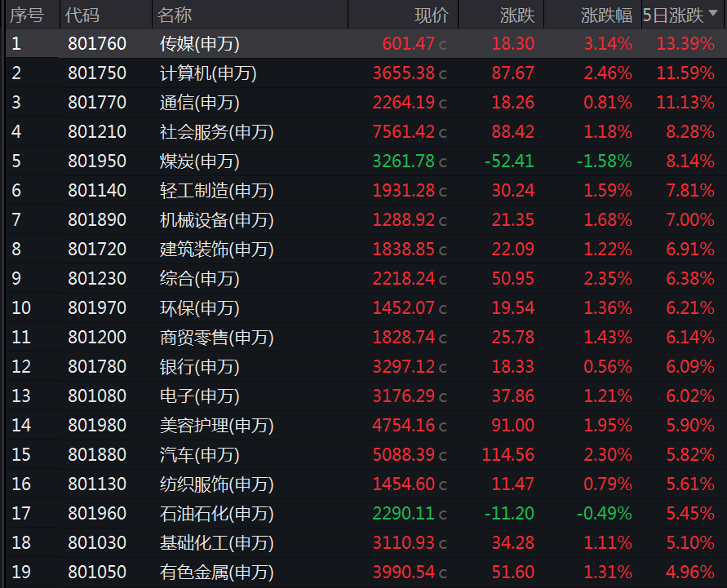
Task: Click the 'c' marker beside price 3261.78
Action: [x=443, y=162]
